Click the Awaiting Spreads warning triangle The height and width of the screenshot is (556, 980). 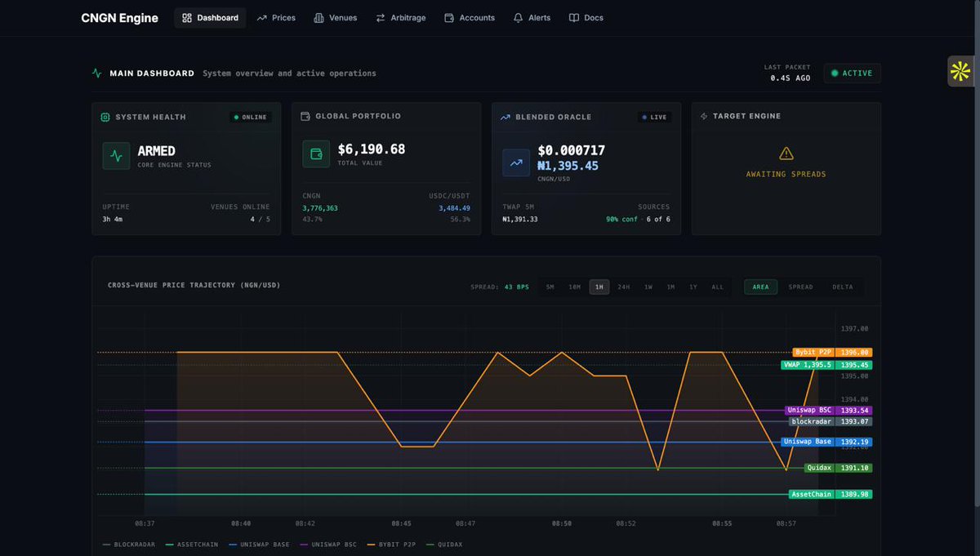point(786,153)
